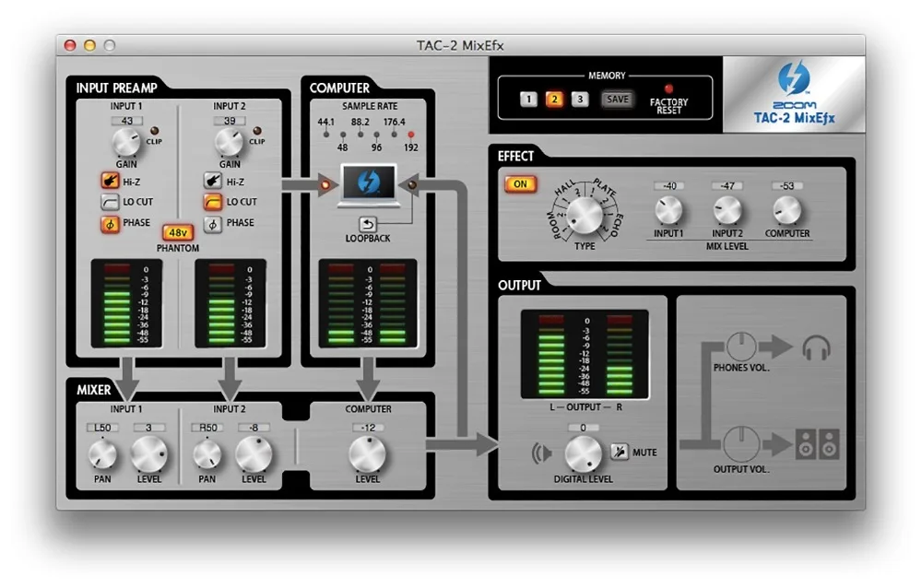The width and height of the screenshot is (922, 588).
Task: Click the laptop computer icon
Action: point(369,186)
